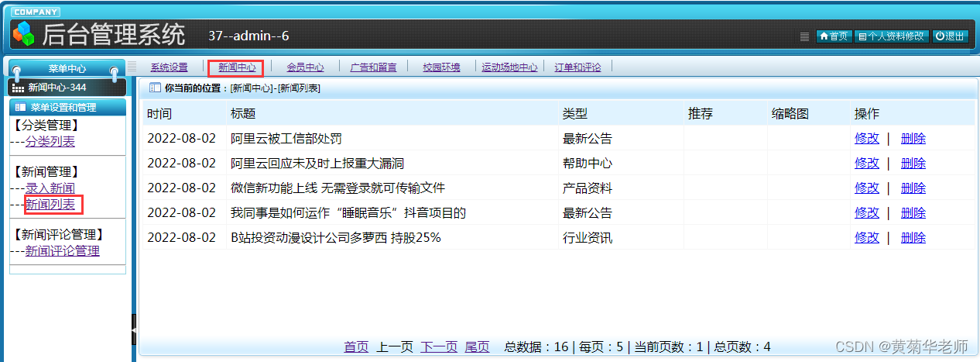980x362 pixels.
Task: Click the 菜单设置和管理 panel header
Action: point(67,107)
